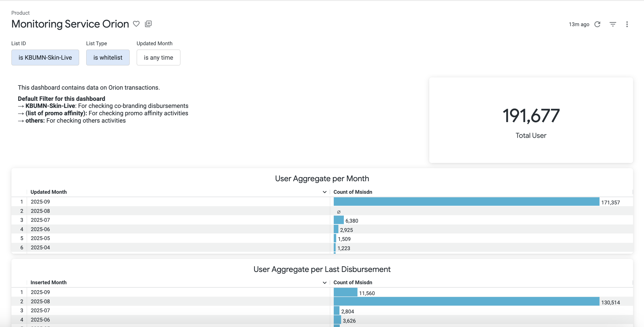
Task: Click the 2,804 count value
Action: 348,311
